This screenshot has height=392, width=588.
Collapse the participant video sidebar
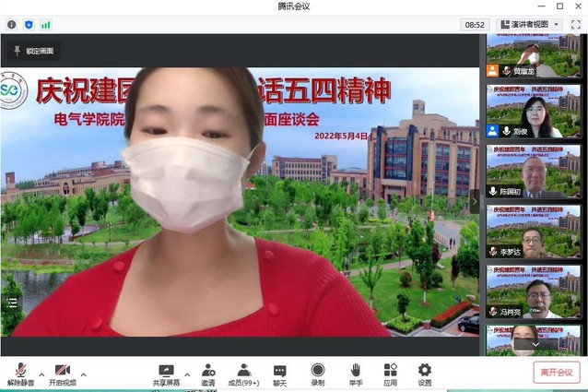[476, 200]
